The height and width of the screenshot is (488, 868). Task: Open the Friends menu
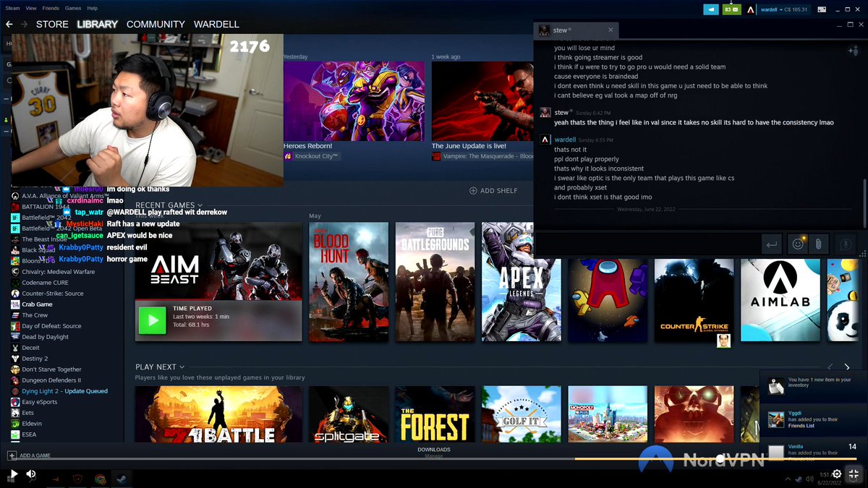tap(51, 8)
